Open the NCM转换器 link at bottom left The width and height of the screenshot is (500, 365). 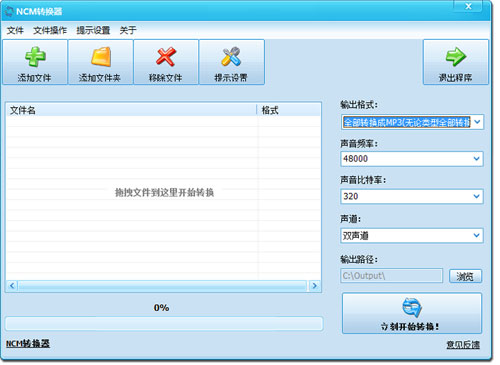[28, 344]
